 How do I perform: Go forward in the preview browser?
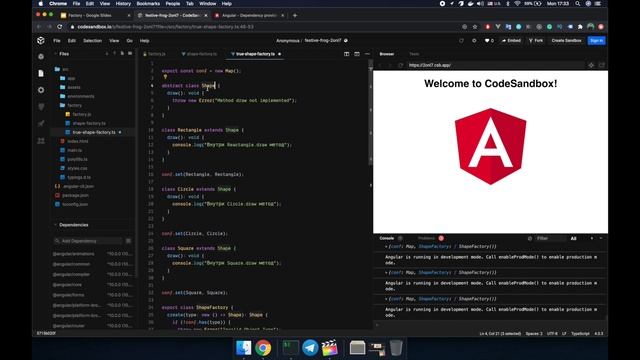tap(389, 65)
